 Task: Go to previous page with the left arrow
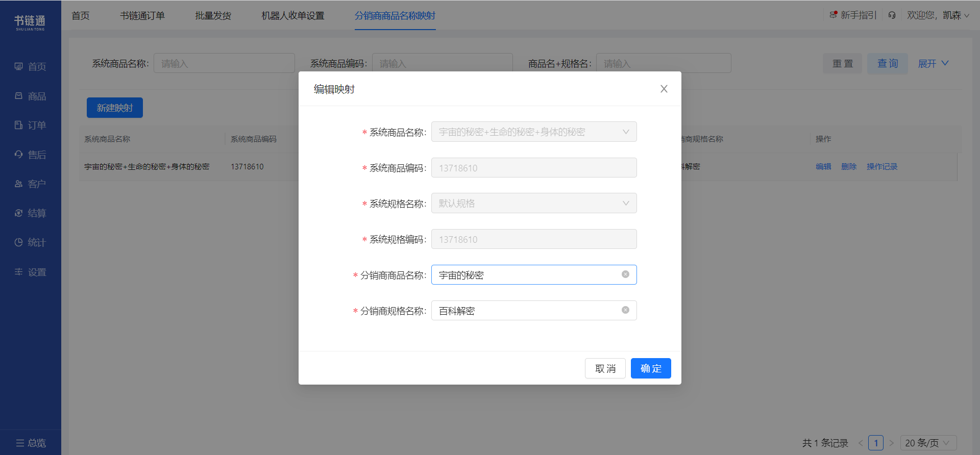click(861, 443)
